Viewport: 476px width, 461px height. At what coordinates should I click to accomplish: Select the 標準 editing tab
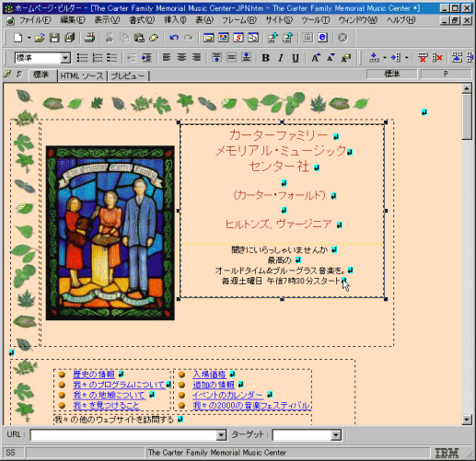[41, 75]
